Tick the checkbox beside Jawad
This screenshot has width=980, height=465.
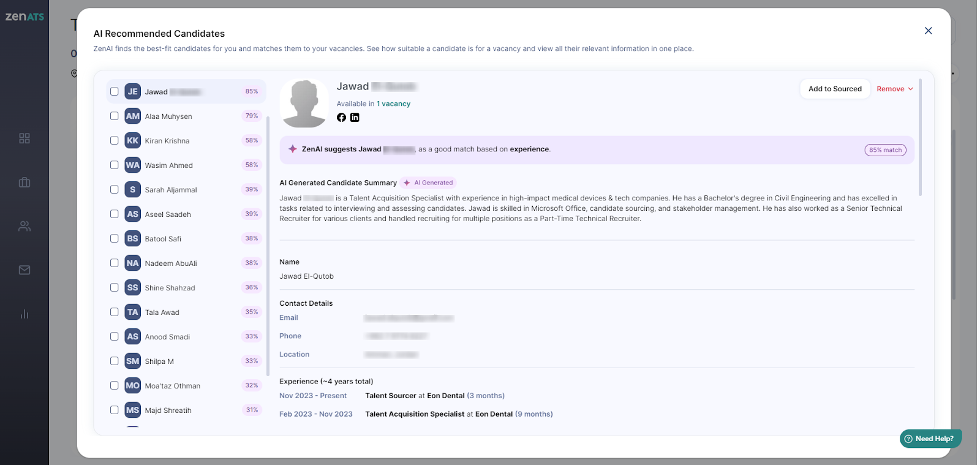pos(115,91)
